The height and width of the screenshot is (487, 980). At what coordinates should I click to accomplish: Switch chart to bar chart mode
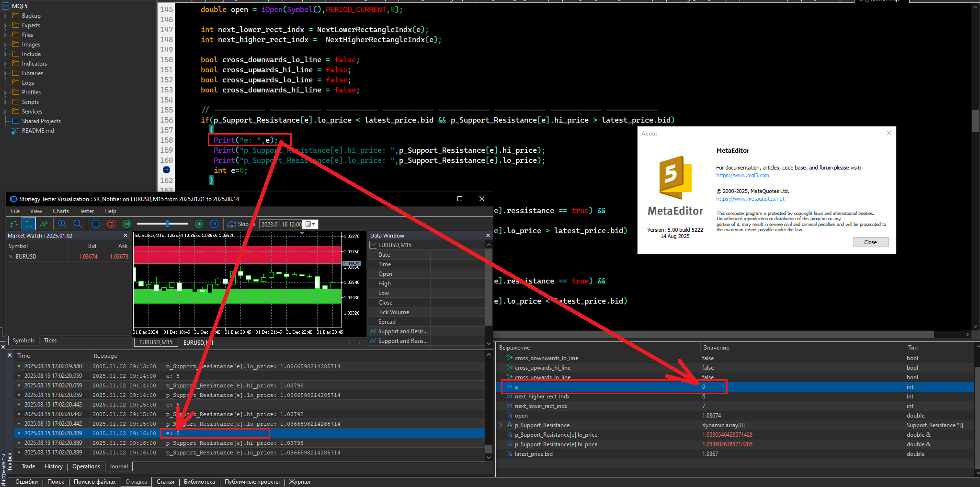14,224
